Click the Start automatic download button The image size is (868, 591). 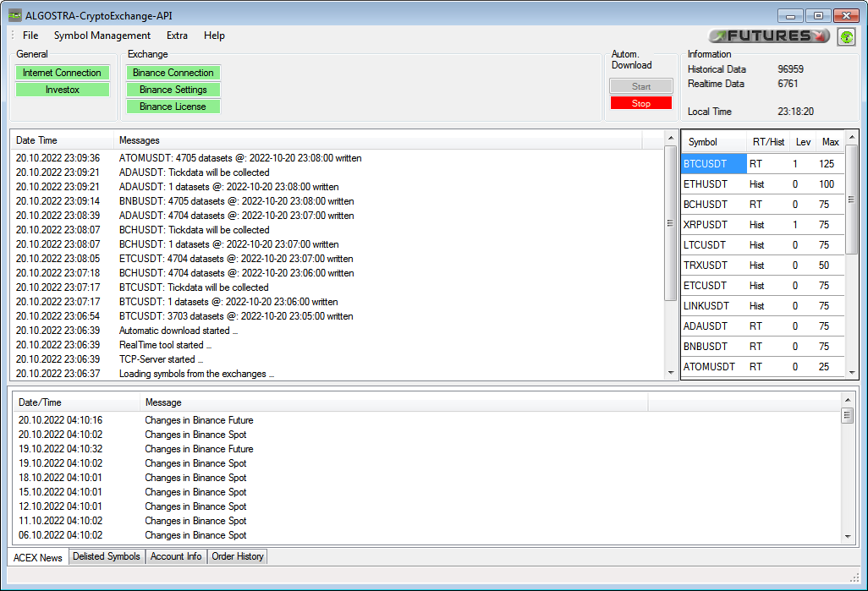pyautogui.click(x=641, y=85)
